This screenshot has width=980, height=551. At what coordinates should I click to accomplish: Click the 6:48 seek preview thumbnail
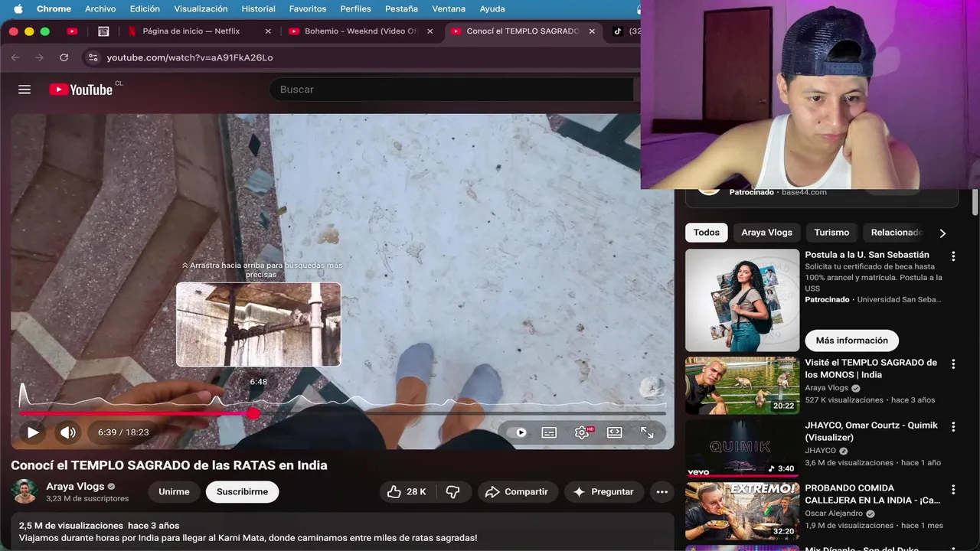point(259,324)
